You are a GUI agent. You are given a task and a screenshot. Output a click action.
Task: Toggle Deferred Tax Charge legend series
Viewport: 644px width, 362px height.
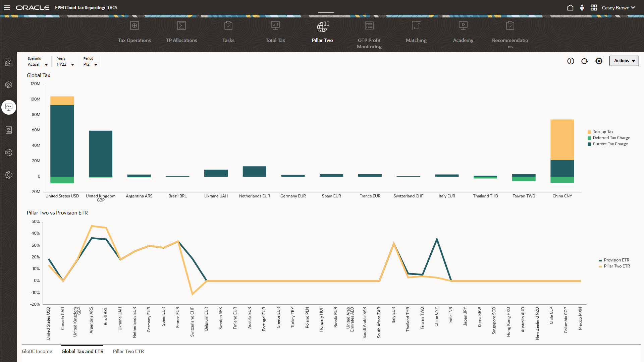point(611,138)
